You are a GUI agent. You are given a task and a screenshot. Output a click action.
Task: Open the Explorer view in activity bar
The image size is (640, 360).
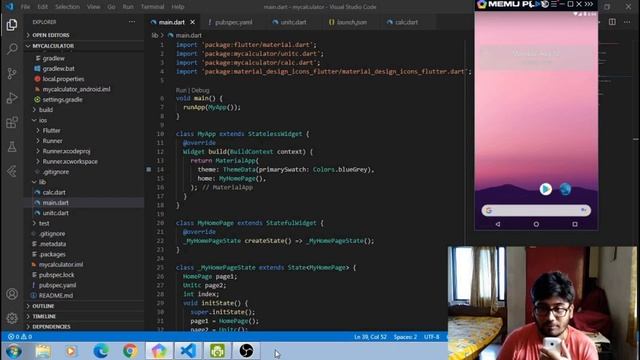click(x=12, y=25)
